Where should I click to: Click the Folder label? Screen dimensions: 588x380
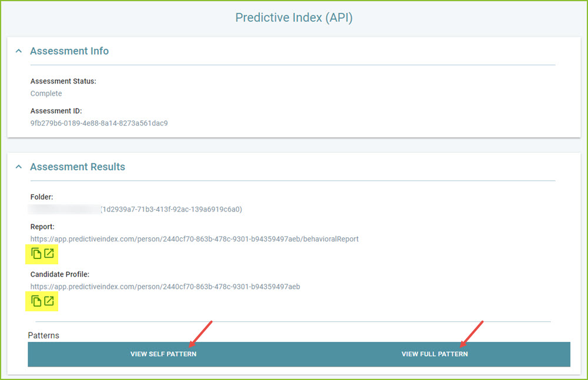pyautogui.click(x=42, y=197)
